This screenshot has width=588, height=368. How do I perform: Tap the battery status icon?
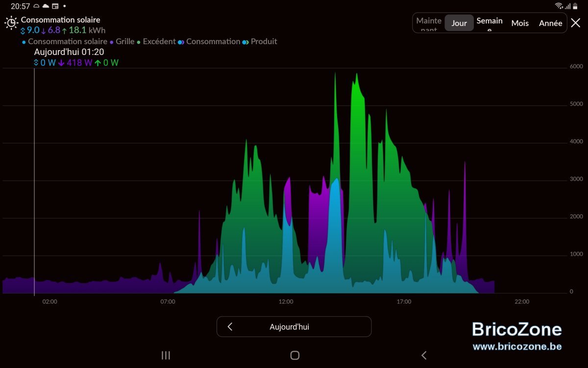click(575, 6)
